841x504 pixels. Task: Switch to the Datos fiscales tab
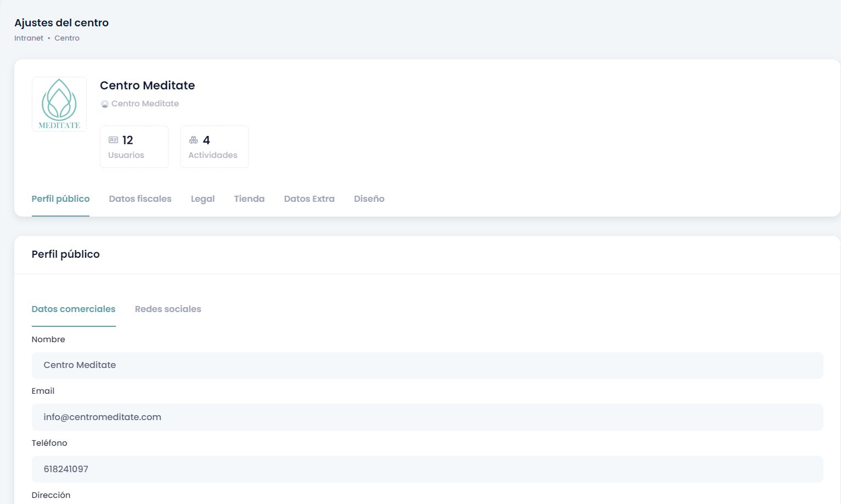(x=140, y=199)
